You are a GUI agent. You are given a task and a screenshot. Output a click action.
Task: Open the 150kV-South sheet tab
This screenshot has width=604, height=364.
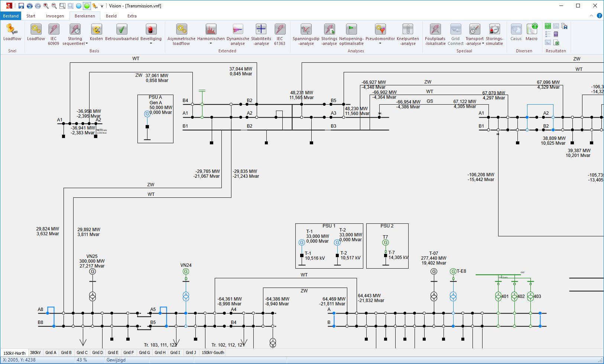[x=212, y=352]
